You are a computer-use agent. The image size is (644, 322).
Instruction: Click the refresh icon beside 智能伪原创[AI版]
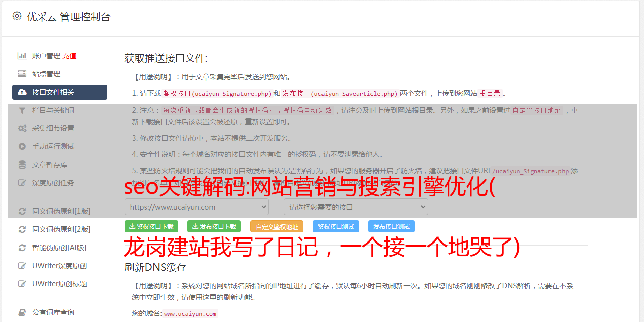pos(22,248)
